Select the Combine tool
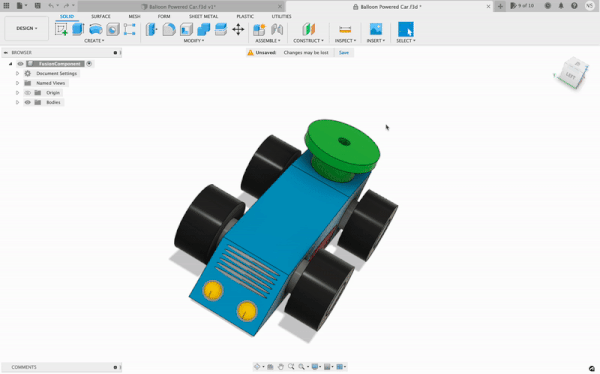This screenshot has width=600, height=374. tap(204, 29)
